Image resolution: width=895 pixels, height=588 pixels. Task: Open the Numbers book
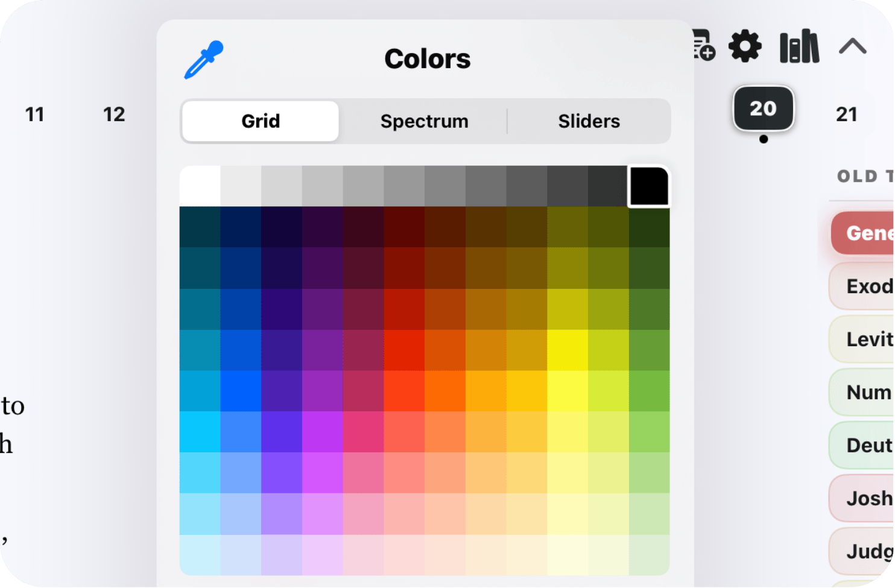pos(865,392)
